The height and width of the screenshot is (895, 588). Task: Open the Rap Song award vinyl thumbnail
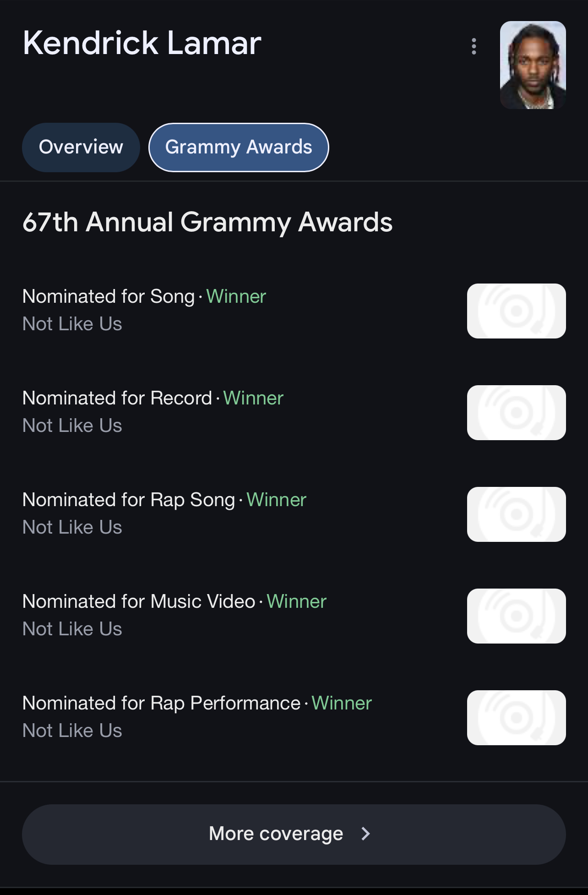coord(517,514)
